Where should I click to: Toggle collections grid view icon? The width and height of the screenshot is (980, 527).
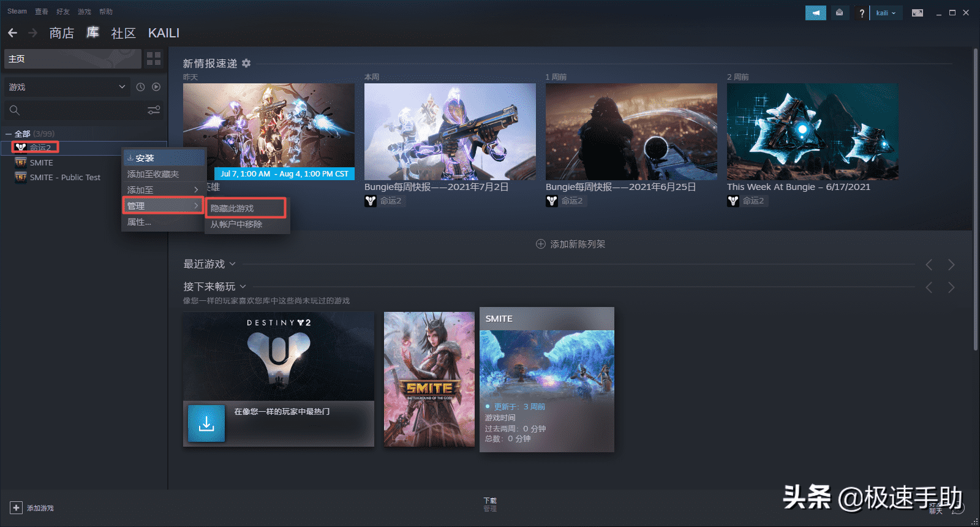(154, 58)
